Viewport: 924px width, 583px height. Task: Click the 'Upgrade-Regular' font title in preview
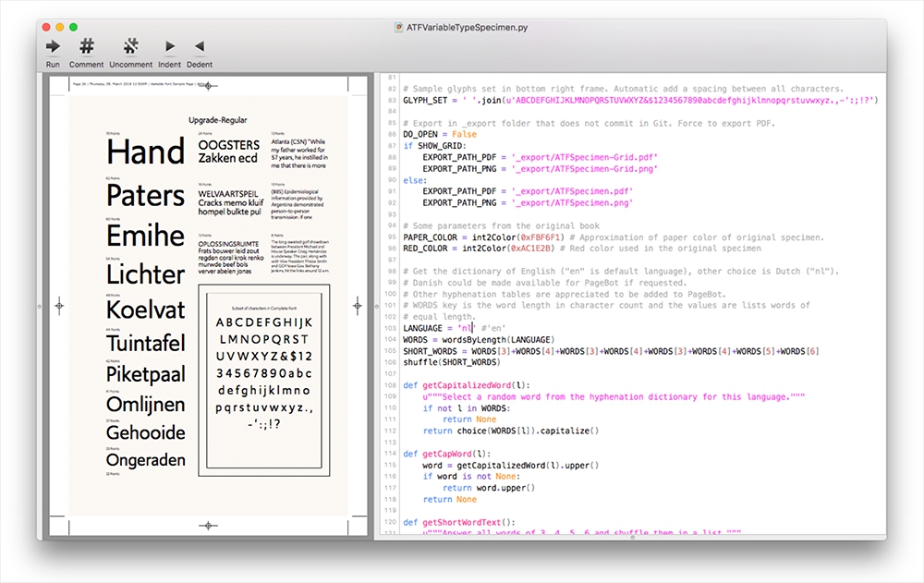[x=217, y=120]
